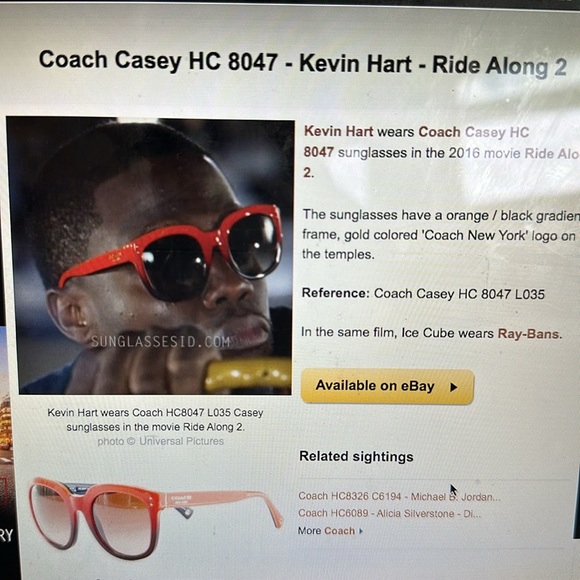The height and width of the screenshot is (580, 580).
Task: Click the Related sightings heading
Action: (356, 456)
